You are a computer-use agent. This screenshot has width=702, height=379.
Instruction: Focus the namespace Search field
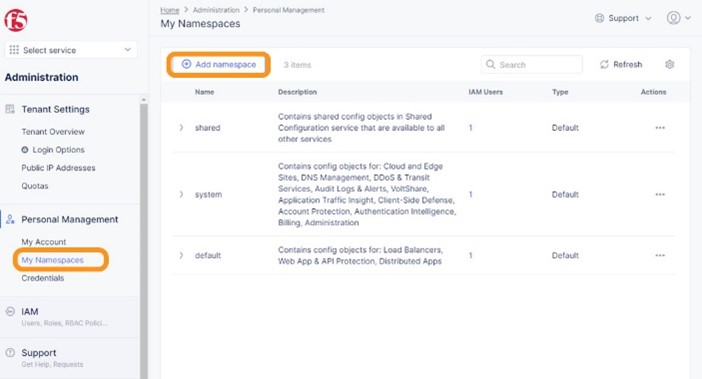point(531,64)
